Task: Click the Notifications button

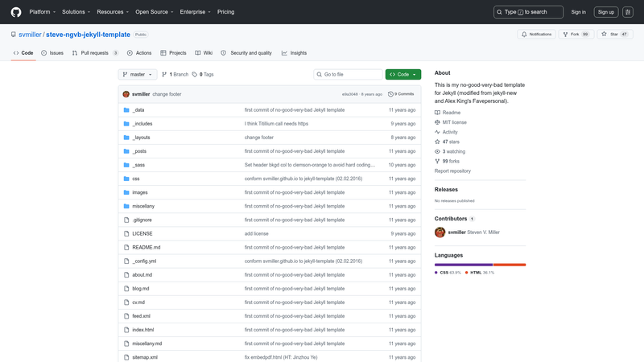Action: pos(536,35)
